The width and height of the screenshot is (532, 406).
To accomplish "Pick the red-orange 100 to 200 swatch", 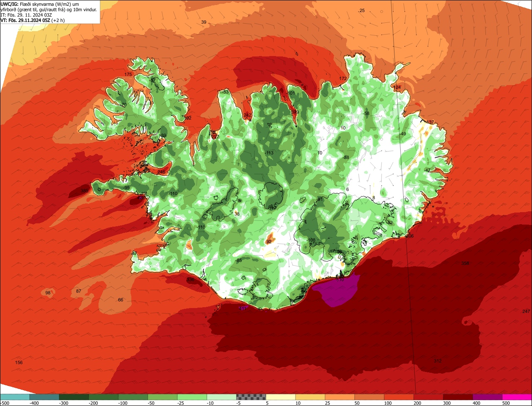I will coord(399,397).
